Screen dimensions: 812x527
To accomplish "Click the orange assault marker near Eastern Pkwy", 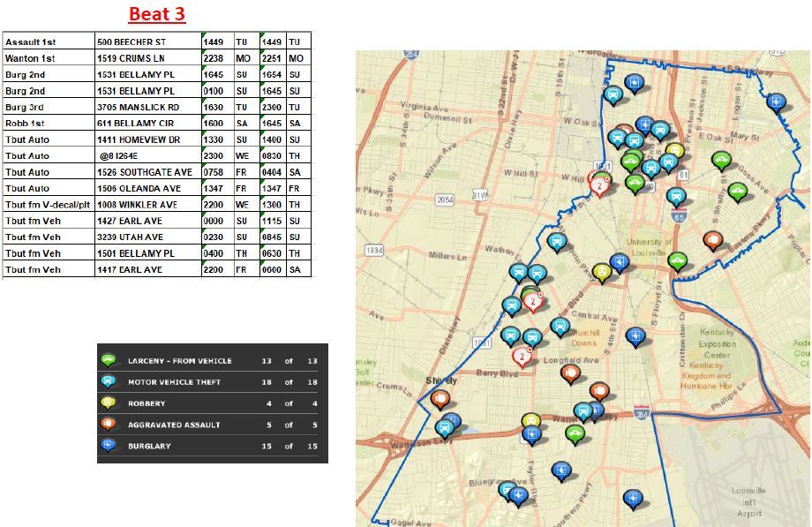I will 712,238.
